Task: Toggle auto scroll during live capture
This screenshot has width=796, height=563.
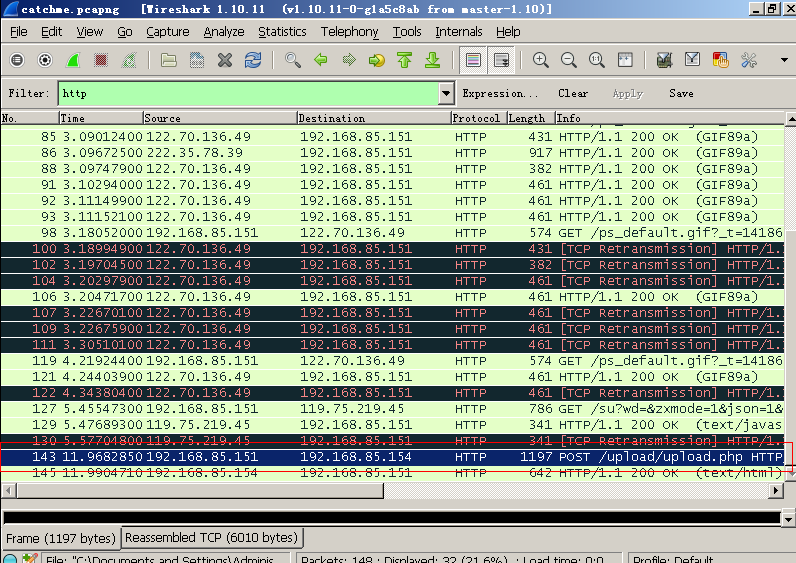Action: pos(501,60)
